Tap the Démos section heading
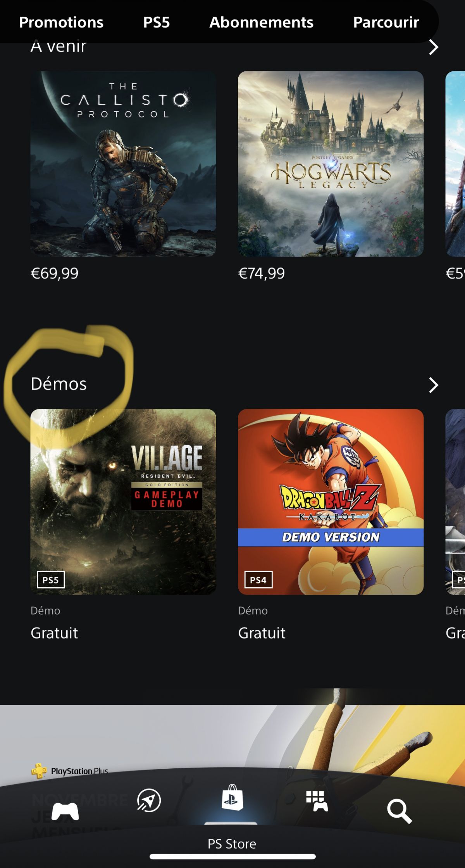The height and width of the screenshot is (868, 465). point(59,384)
